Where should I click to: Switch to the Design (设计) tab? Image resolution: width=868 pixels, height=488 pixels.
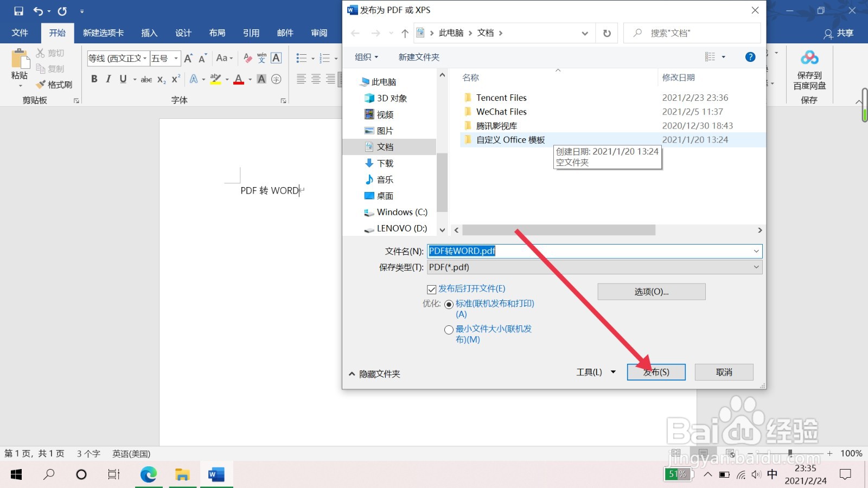pyautogui.click(x=183, y=33)
